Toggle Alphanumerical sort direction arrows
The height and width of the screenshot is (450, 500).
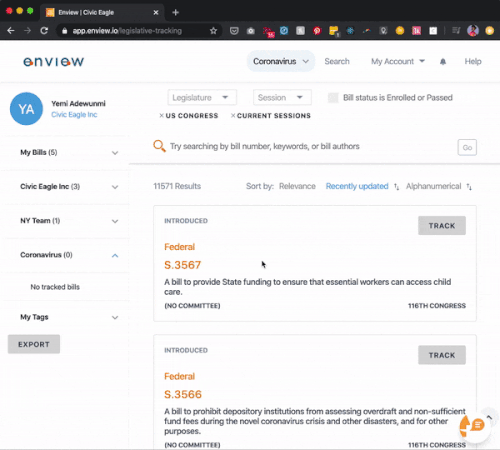469,187
